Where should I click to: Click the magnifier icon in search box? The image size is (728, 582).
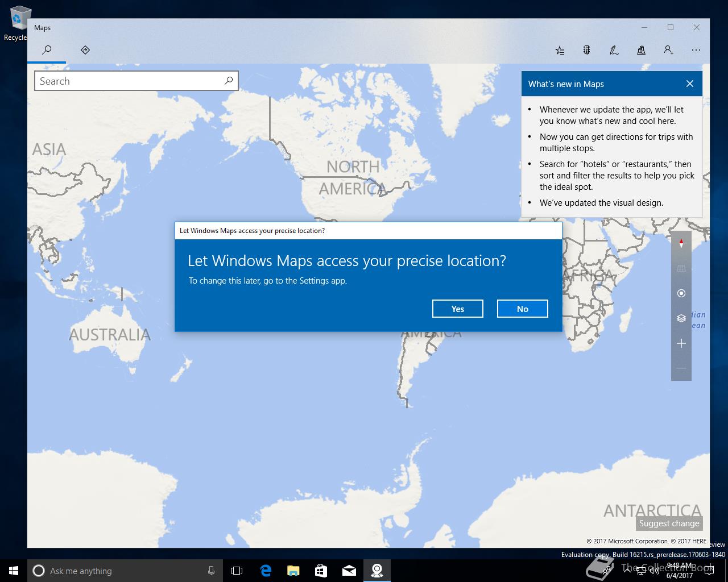pyautogui.click(x=229, y=81)
